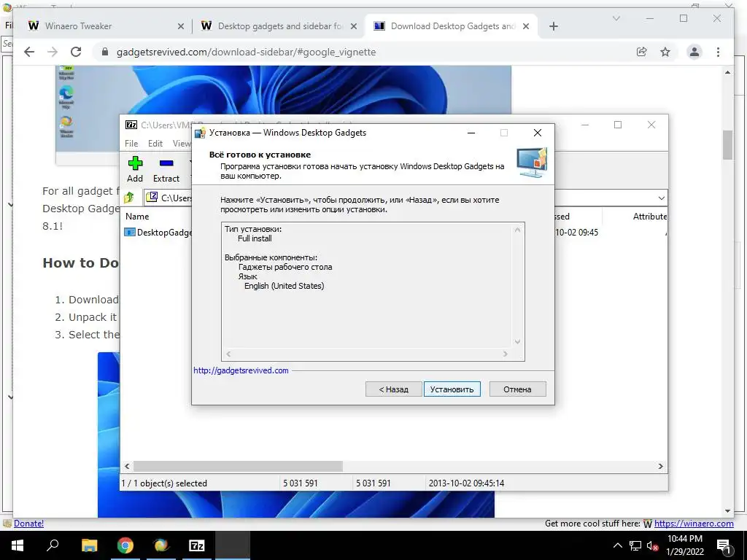Click the Отмена cancel button

517,389
